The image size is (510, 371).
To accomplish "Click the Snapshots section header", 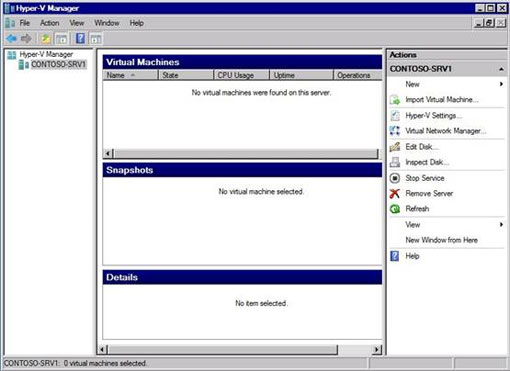I will 242,170.
